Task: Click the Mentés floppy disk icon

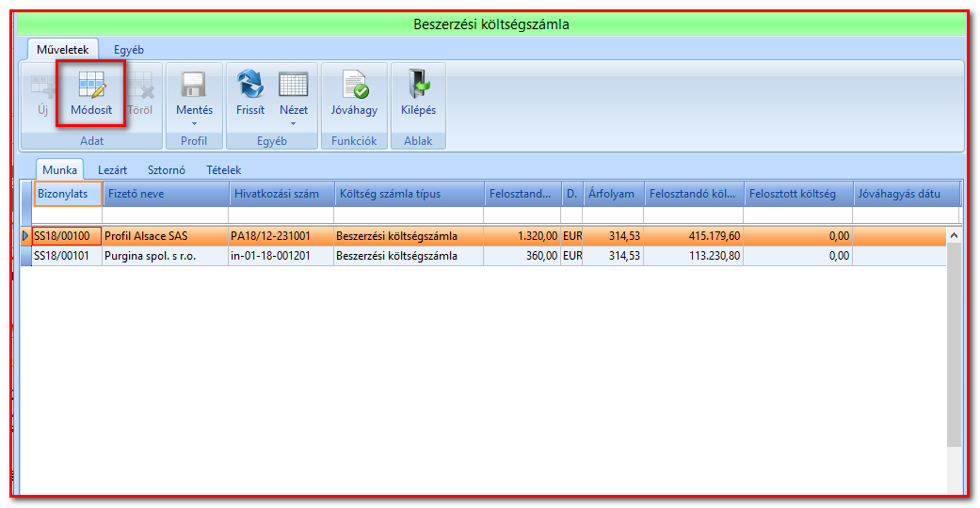Action: click(194, 85)
